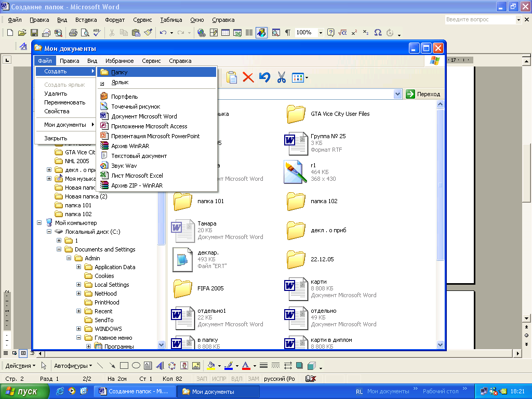Click the пуск Start button
Viewport: 532px width, 399px height.
tap(24, 391)
